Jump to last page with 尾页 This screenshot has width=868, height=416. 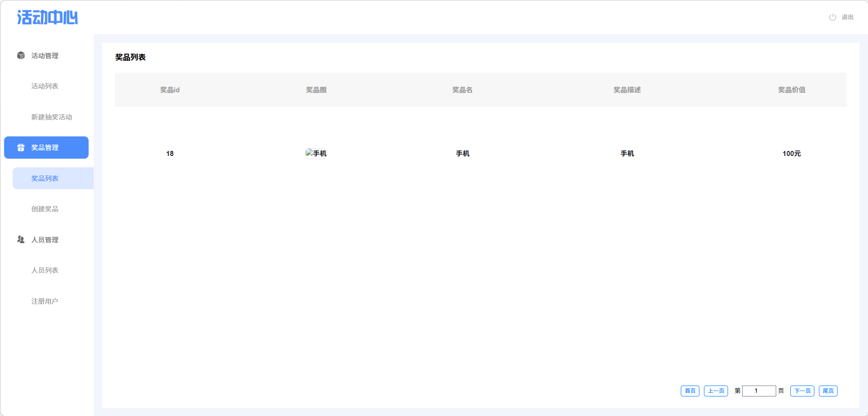point(828,391)
